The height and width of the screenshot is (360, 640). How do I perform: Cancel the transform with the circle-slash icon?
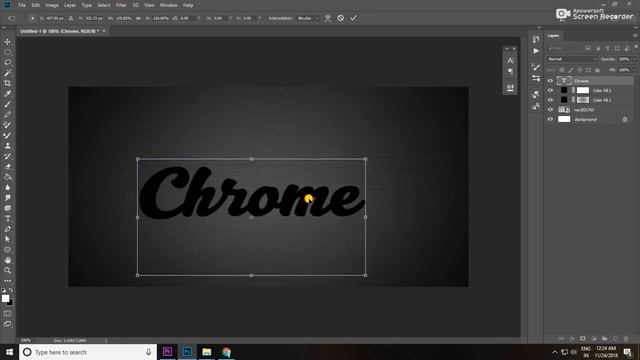coord(340,18)
